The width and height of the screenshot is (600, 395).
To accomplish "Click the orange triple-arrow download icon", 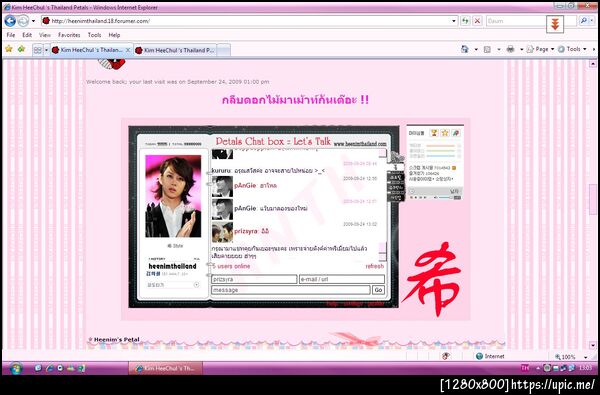I will (x=555, y=25).
